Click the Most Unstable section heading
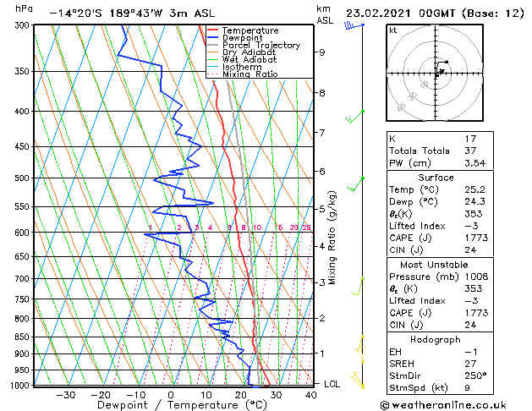Screen dimensions: 532x411 (434, 265)
